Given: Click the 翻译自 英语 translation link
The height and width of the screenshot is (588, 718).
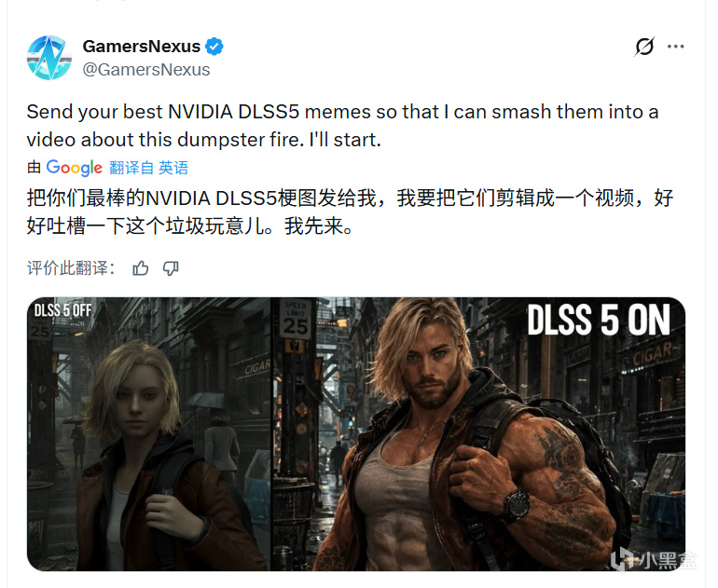Looking at the screenshot, I should point(149,168).
